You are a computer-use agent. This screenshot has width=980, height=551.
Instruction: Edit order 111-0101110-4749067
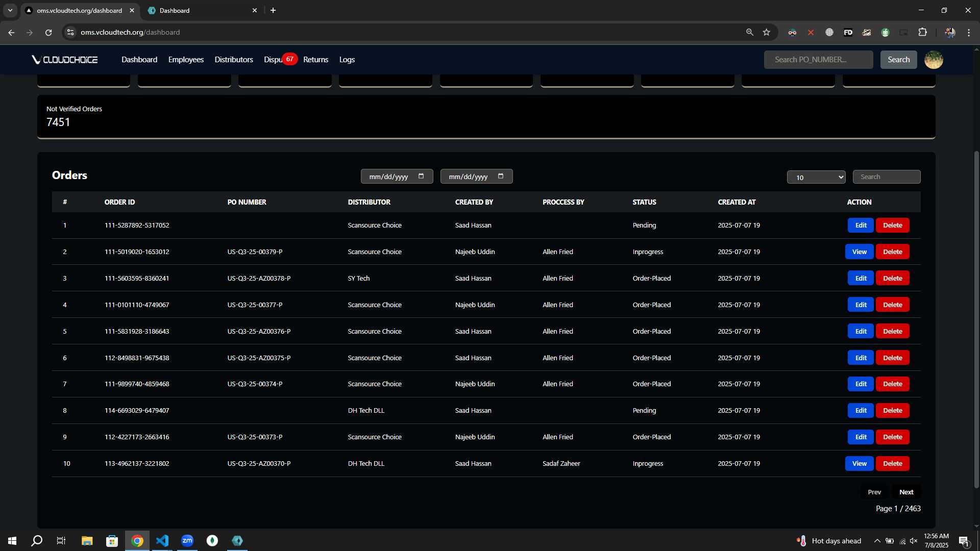click(861, 305)
